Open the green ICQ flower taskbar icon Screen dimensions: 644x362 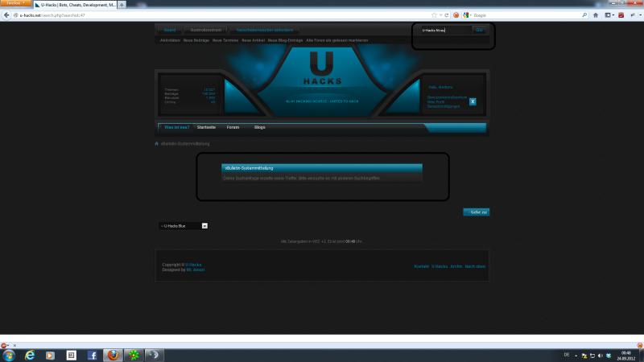134,355
